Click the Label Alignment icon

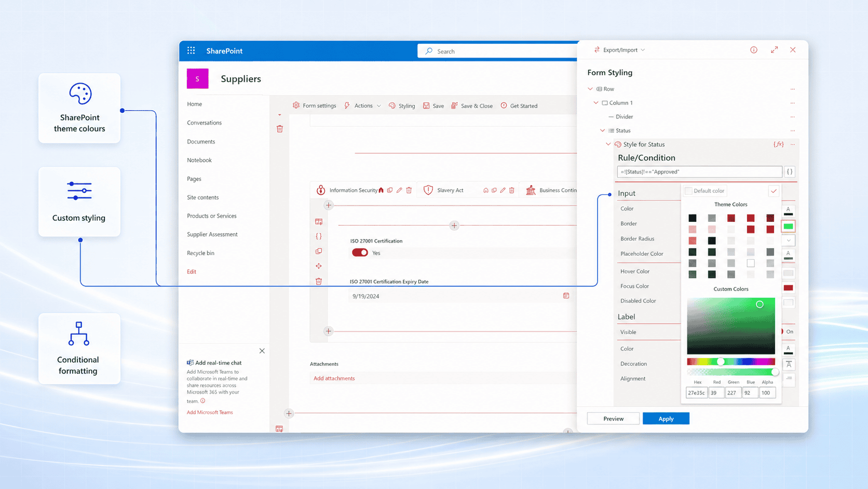789,379
